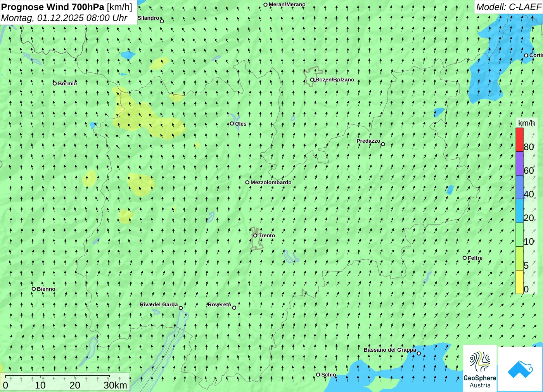Click the 'Trento' label text
543x392 pixels.
coord(267,235)
